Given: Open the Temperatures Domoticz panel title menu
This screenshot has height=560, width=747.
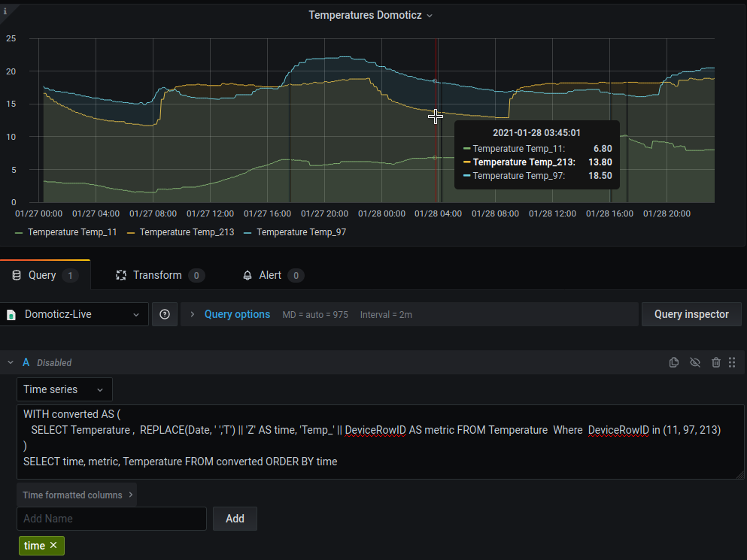Looking at the screenshot, I should (371, 15).
